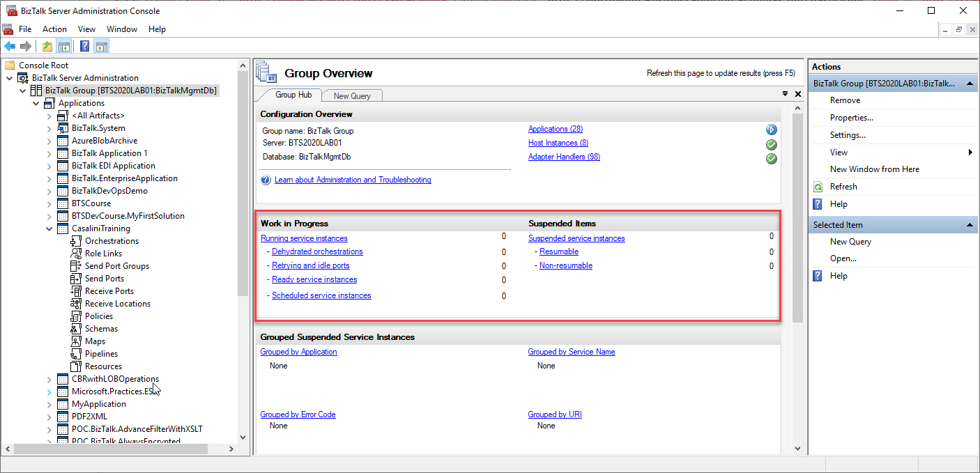Open the Adapter Handlers (98) link

pos(564,157)
